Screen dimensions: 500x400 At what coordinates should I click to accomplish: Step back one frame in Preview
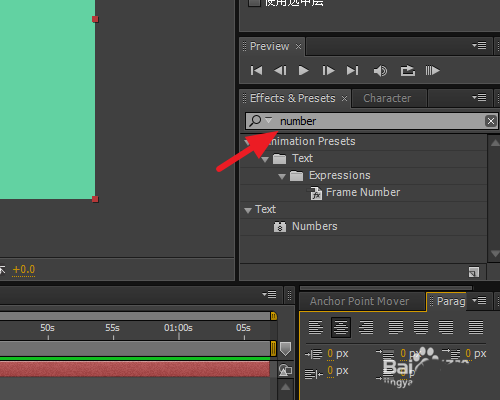[280, 71]
